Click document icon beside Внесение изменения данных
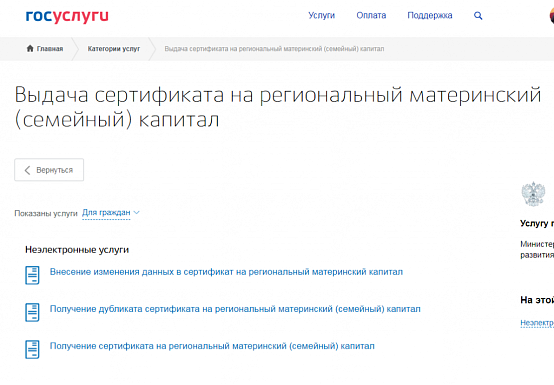 pos(32,275)
